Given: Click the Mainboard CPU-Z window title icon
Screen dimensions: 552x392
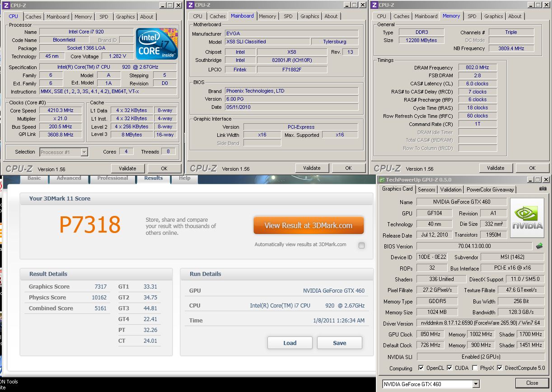Looking at the screenshot, I should point(191,5).
